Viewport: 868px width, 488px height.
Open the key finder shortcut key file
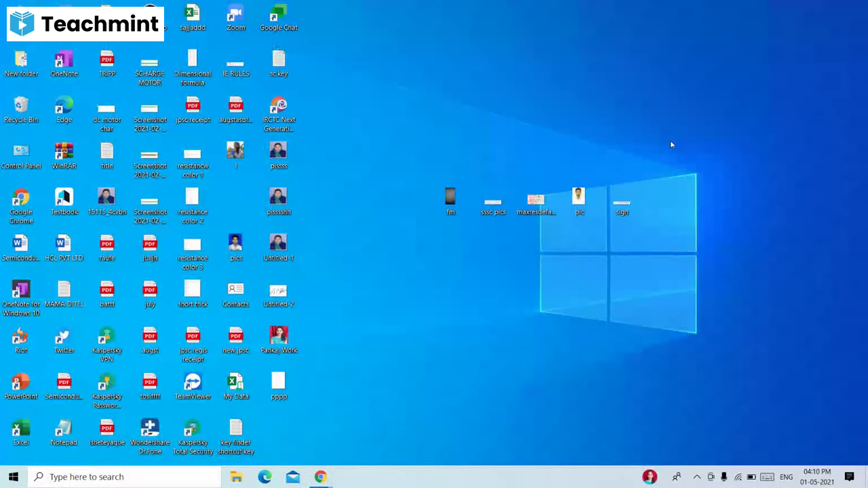(x=235, y=436)
